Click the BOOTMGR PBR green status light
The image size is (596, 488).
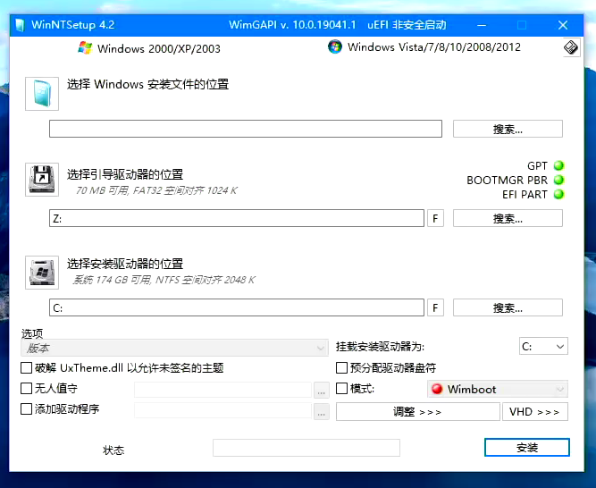click(x=559, y=180)
